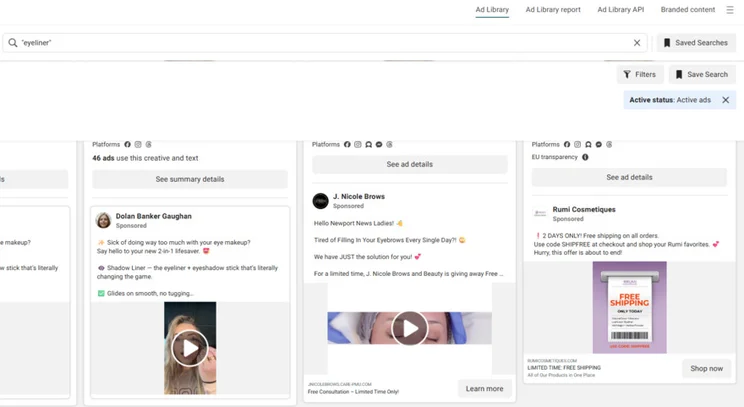Image resolution: width=744 pixels, height=407 pixels.
Task: Click Messenger icon in row above EU transparency
Action: point(598,144)
